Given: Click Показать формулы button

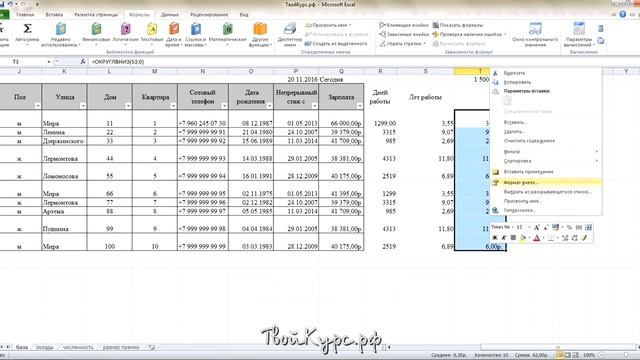Looking at the screenshot, I should click(x=458, y=25).
